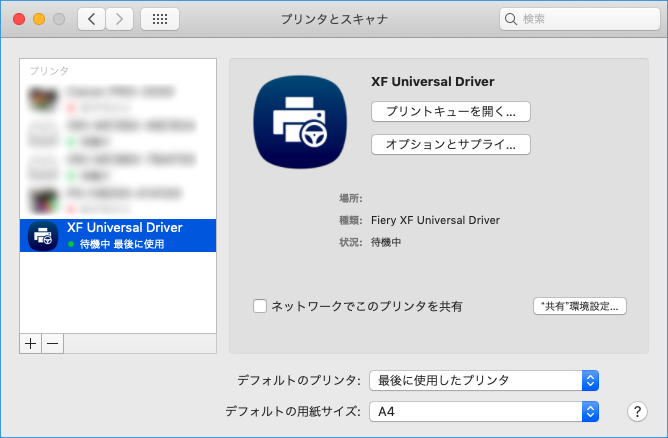
Task: Open デフォルトの用紙サイズ dropdown showing A4
Action: [x=484, y=412]
